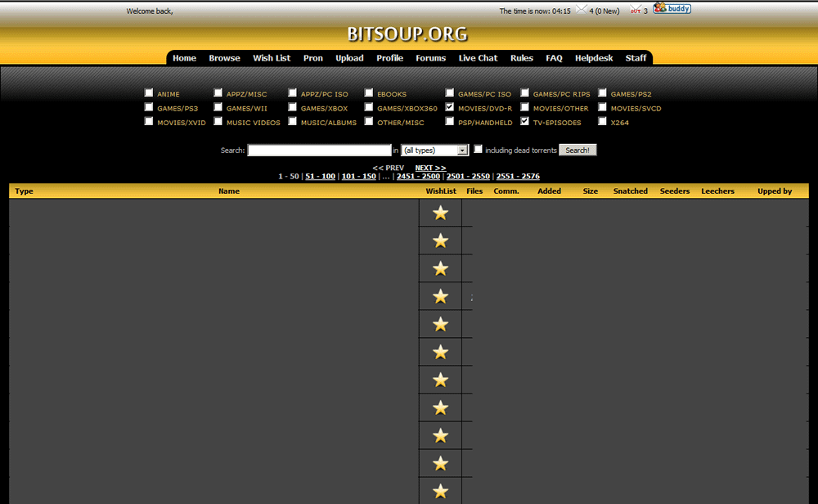This screenshot has width=818, height=504.
Task: Tick the MOVIES/XVID category checkbox
Action: tap(149, 121)
